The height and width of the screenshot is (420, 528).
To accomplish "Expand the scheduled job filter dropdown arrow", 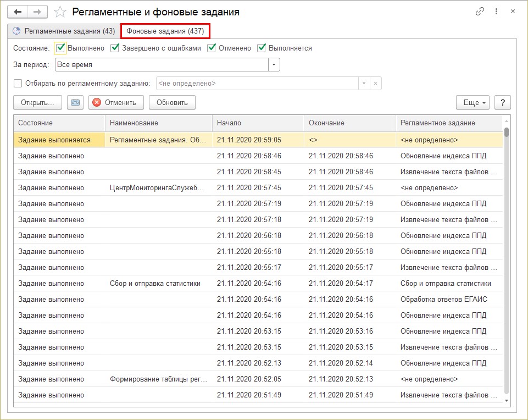I will [x=364, y=83].
